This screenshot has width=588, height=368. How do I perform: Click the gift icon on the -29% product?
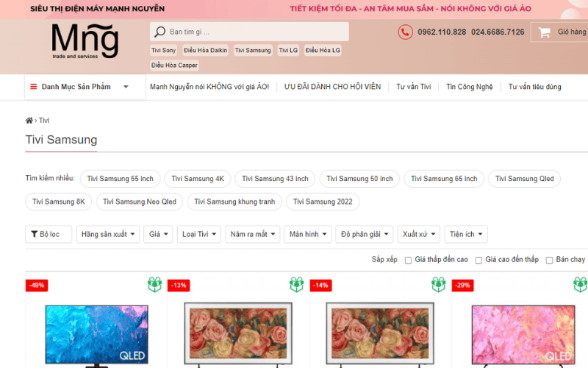(x=581, y=284)
